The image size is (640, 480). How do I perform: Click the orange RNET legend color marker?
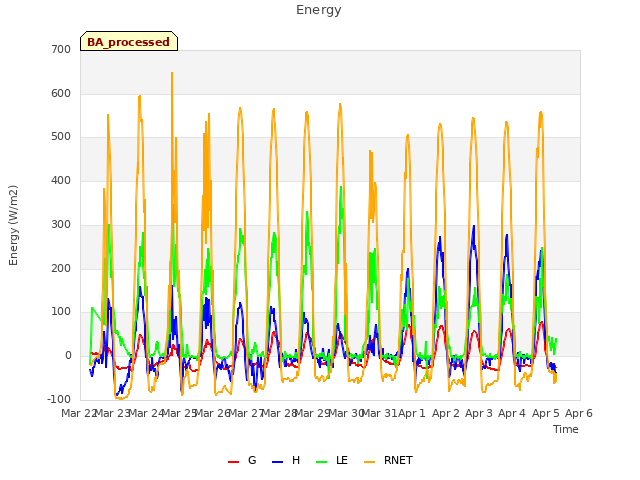point(369,462)
